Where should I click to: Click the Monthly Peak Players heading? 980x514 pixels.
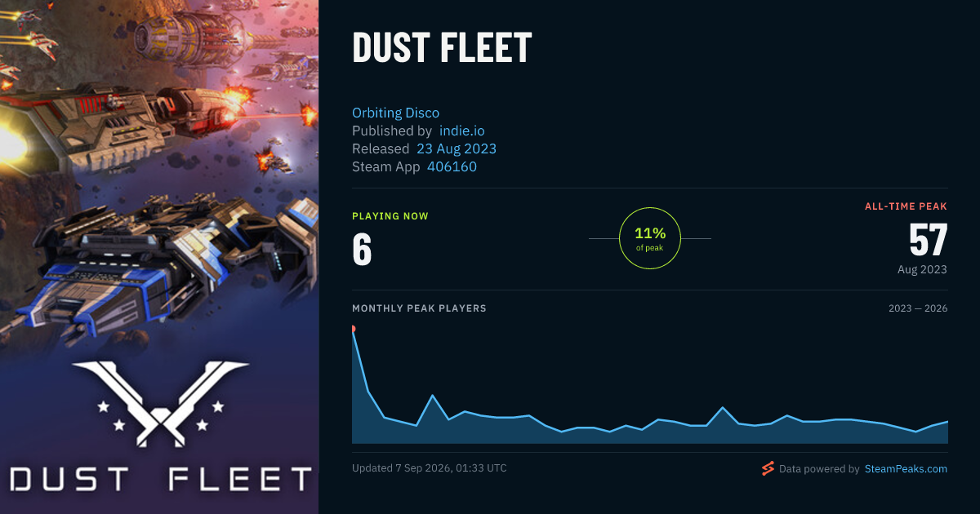pos(419,308)
